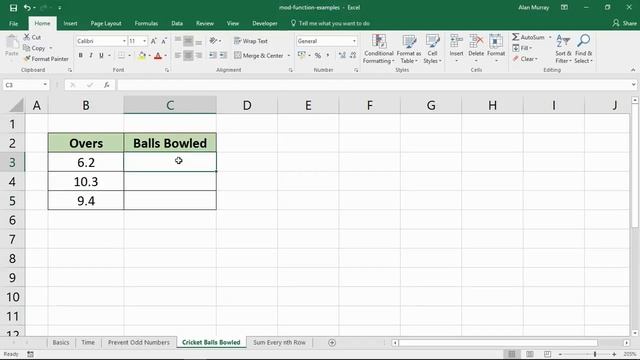
Task: Decrease font size with smaller A icon
Action: click(x=164, y=41)
